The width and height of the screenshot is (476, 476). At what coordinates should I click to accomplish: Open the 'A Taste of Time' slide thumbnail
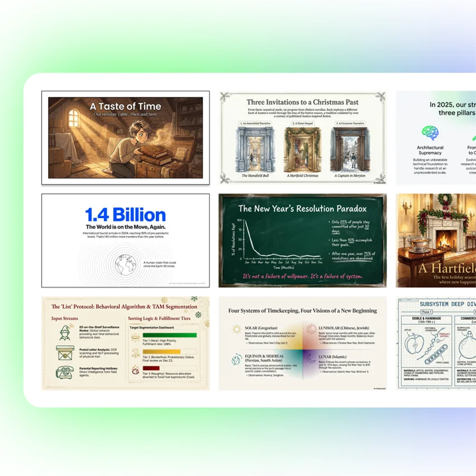pos(125,137)
